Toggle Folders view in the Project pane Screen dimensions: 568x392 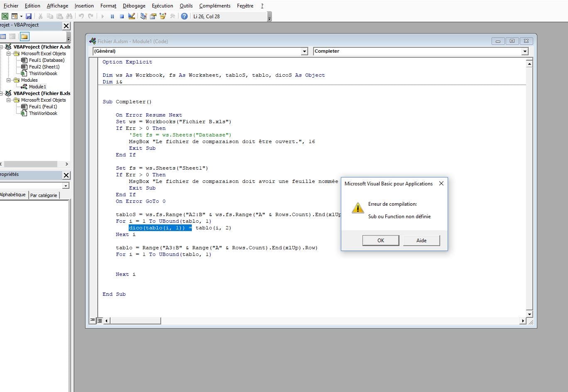pos(24,37)
